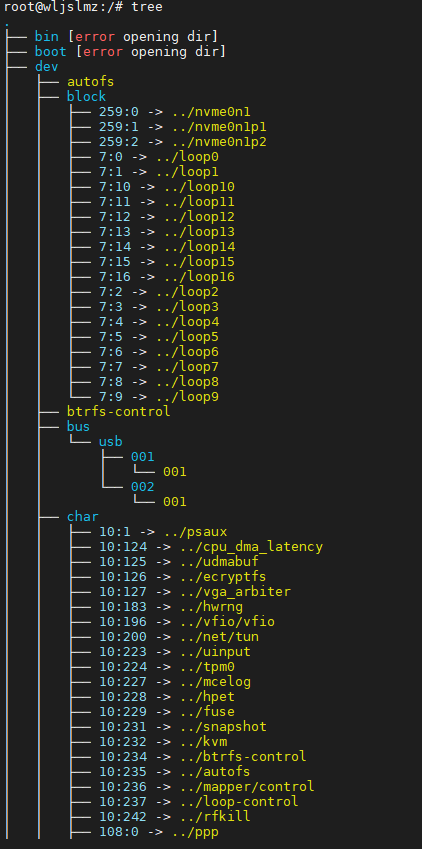The image size is (422, 849).
Task: Select the '7:10' entry pointing to loop10
Action: coord(115,187)
